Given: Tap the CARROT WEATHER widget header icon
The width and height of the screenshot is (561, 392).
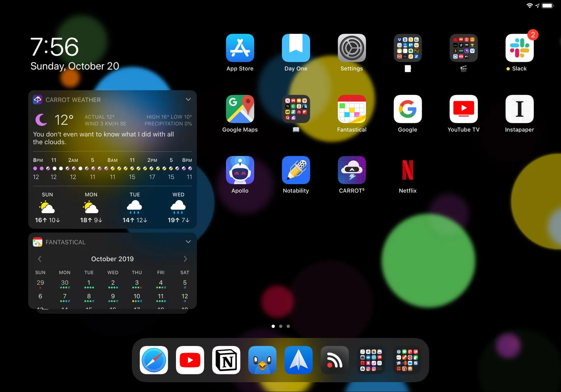Looking at the screenshot, I should (x=38, y=100).
